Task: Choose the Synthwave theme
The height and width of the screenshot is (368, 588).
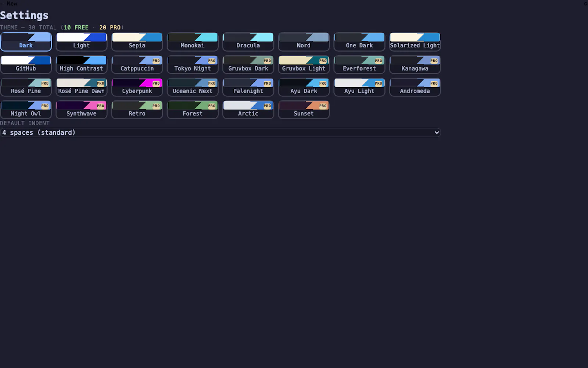Action: [x=82, y=110]
